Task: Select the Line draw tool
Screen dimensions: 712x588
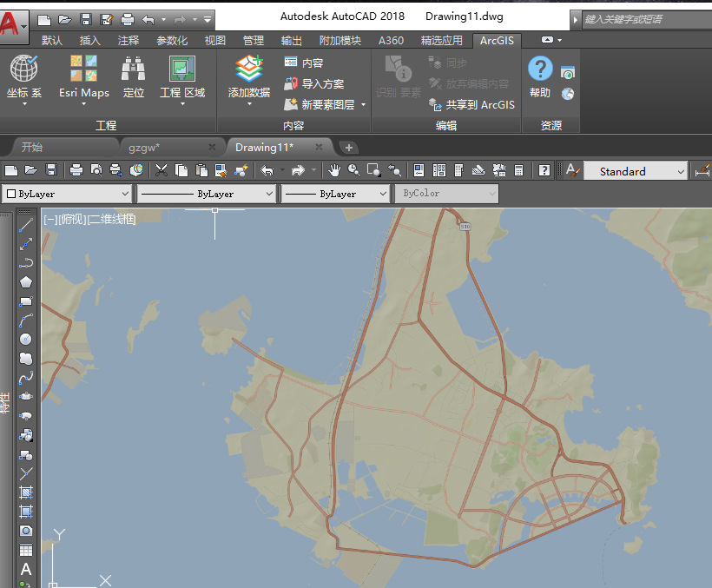Action: pyautogui.click(x=26, y=225)
